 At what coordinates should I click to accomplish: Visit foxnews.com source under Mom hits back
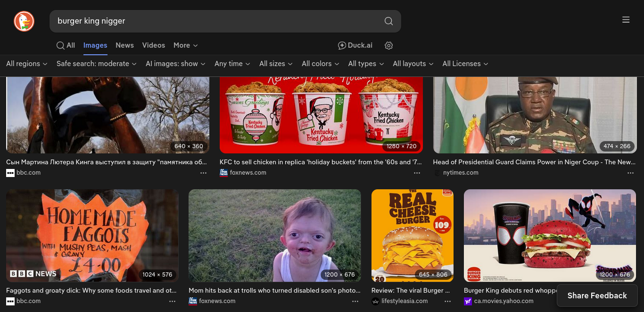[x=217, y=301]
